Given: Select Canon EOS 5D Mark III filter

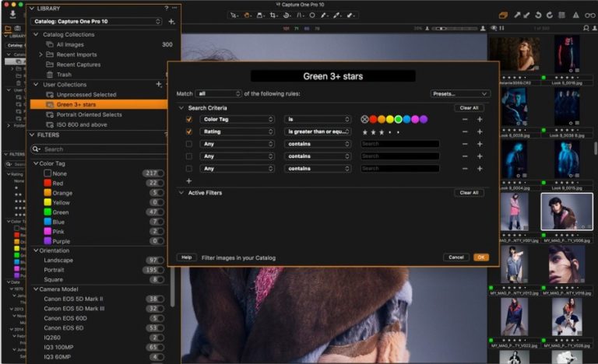Looking at the screenshot, I should pos(74,308).
